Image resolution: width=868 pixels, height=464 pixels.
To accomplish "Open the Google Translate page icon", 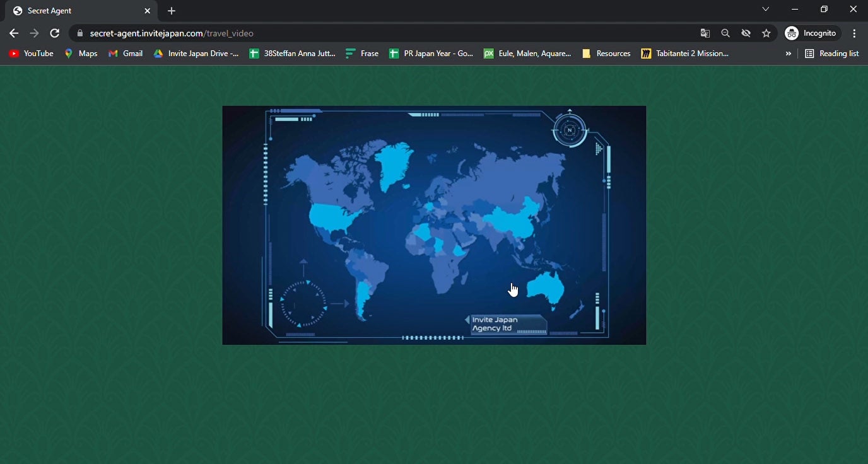I will [x=705, y=33].
